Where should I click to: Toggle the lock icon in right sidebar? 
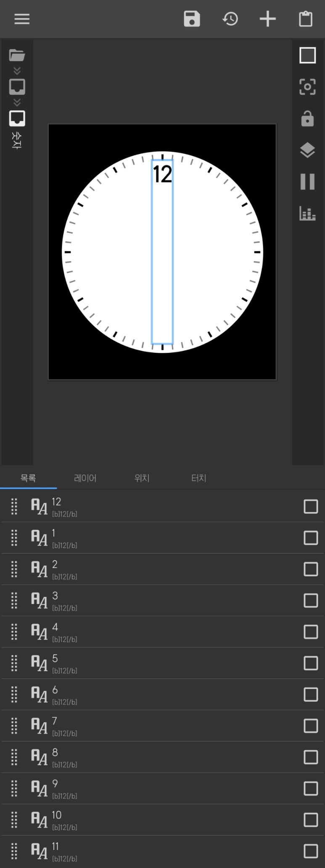(307, 119)
